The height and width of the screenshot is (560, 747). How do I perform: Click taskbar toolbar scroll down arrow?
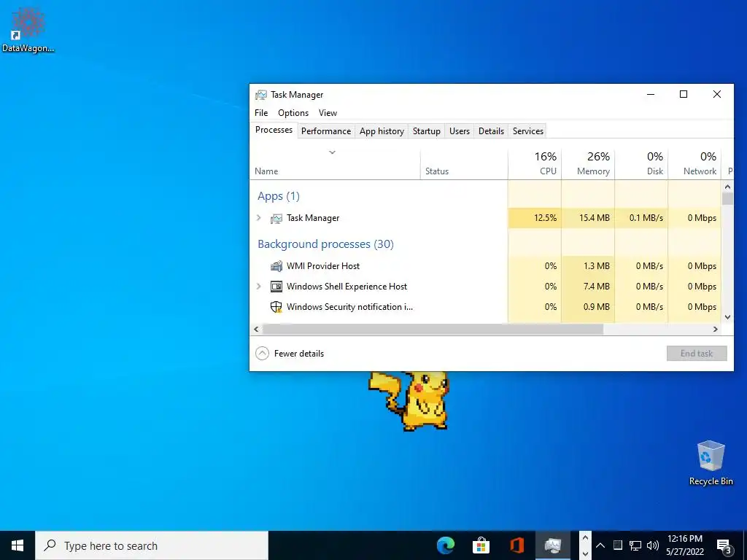coord(585,554)
